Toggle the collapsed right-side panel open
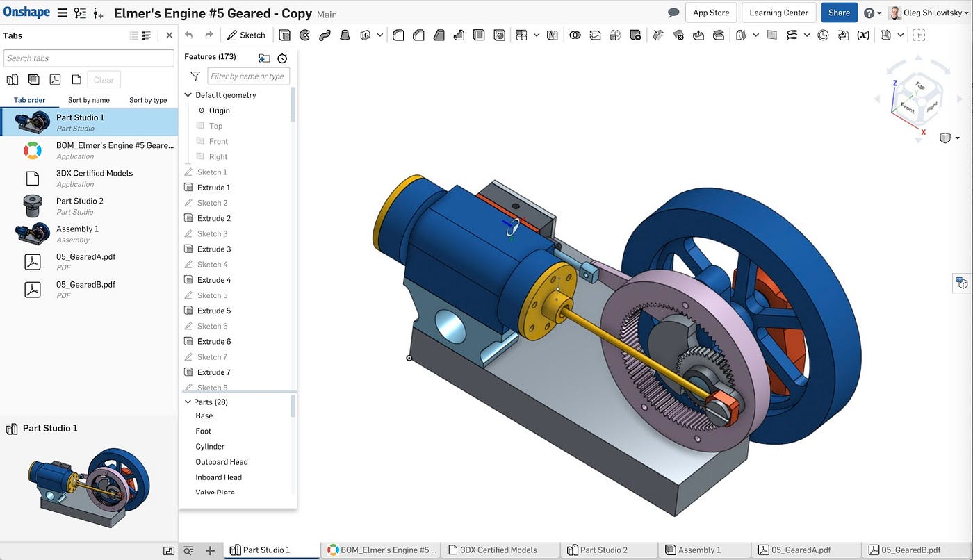 (x=962, y=283)
